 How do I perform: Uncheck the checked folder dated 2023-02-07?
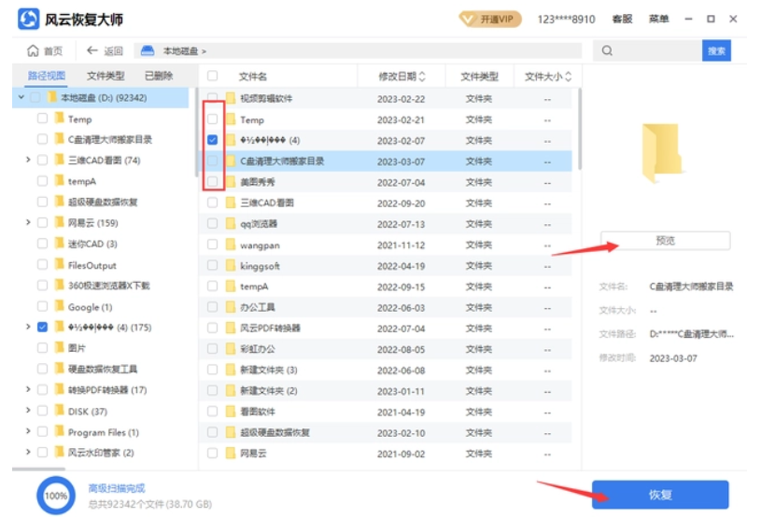[212, 140]
